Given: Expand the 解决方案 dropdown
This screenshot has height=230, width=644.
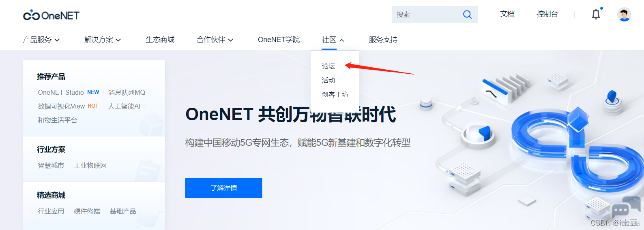Looking at the screenshot, I should 103,40.
